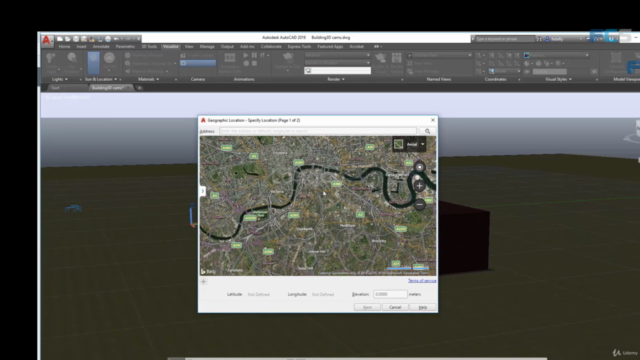Click the Plot printer quick access icon

click(108, 39)
